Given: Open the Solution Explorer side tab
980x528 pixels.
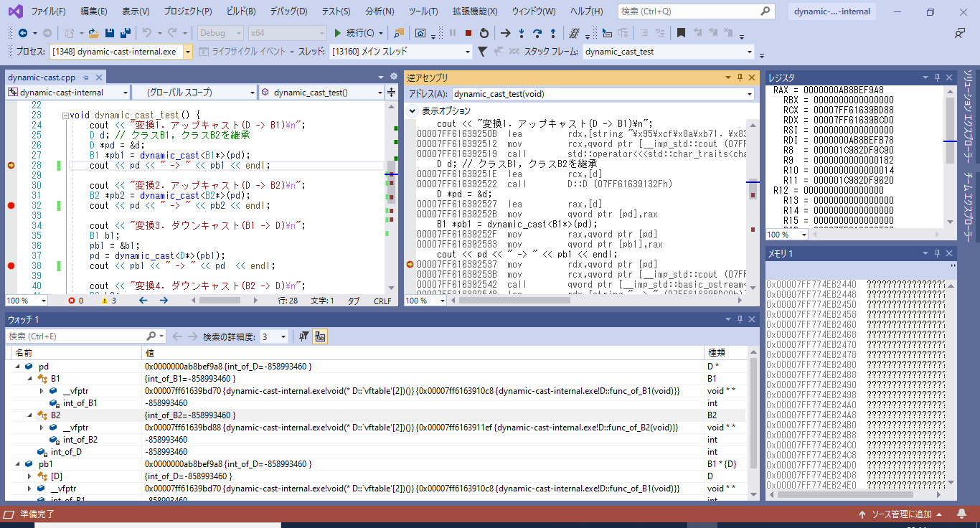Looking at the screenshot, I should click(x=968, y=115).
